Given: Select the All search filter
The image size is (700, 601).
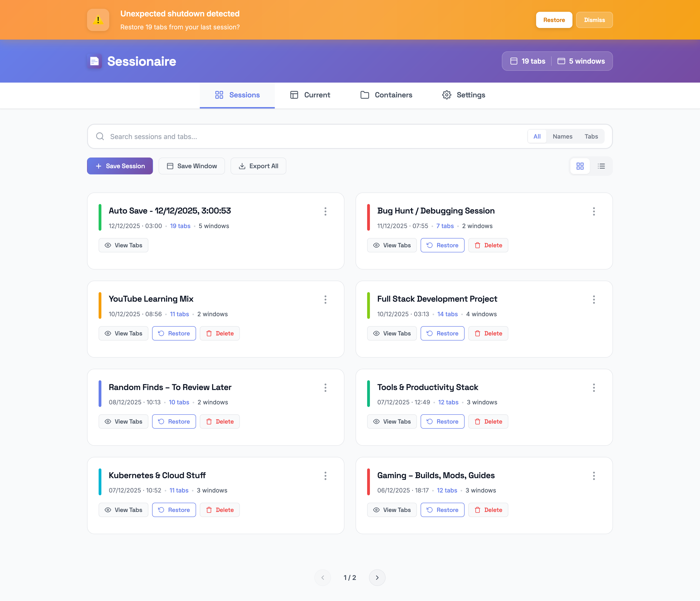Looking at the screenshot, I should [537, 136].
